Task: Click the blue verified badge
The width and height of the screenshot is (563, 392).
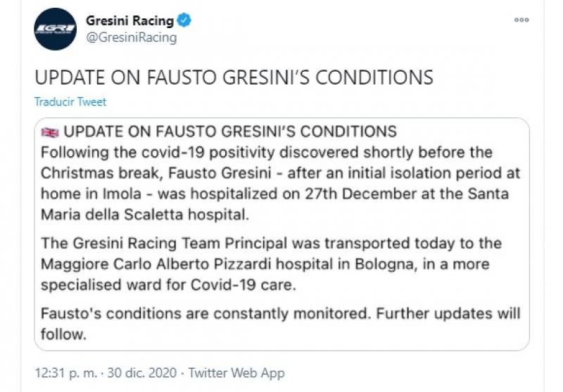Action: [x=184, y=20]
